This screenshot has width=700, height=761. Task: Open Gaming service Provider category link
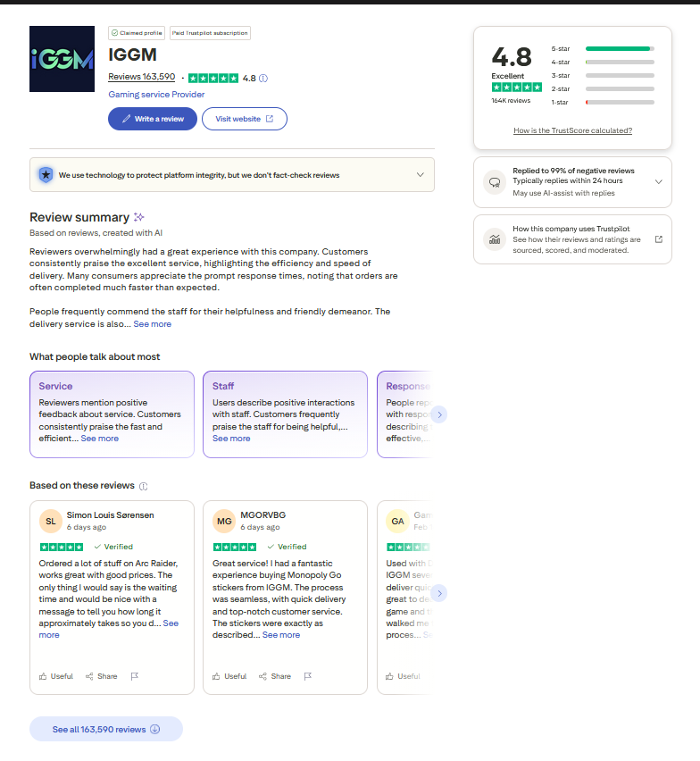point(156,95)
